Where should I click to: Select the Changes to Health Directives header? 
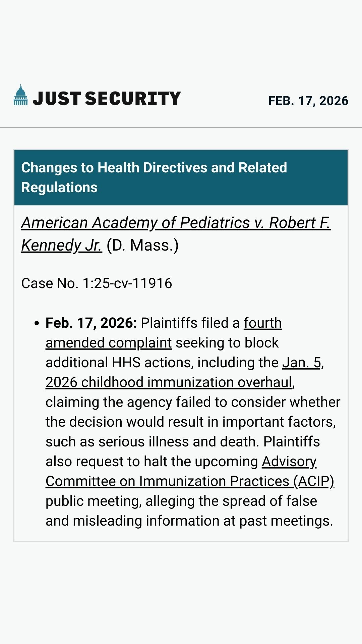tap(154, 177)
